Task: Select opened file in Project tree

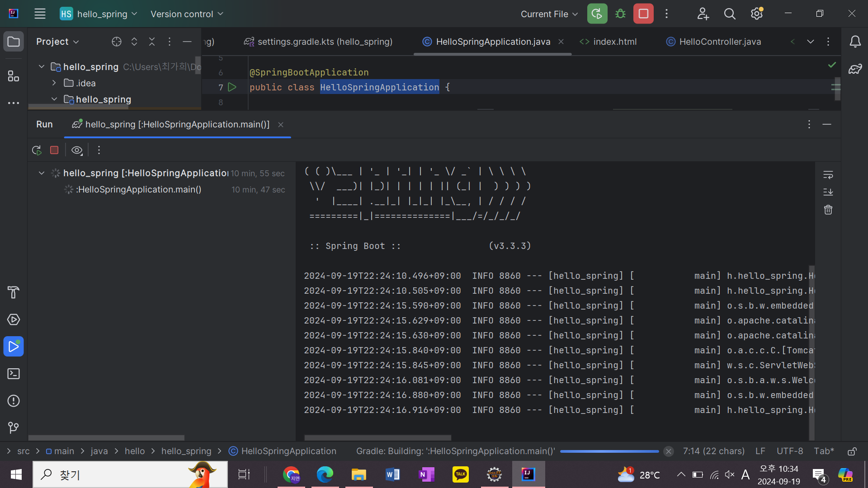Action: tap(117, 42)
